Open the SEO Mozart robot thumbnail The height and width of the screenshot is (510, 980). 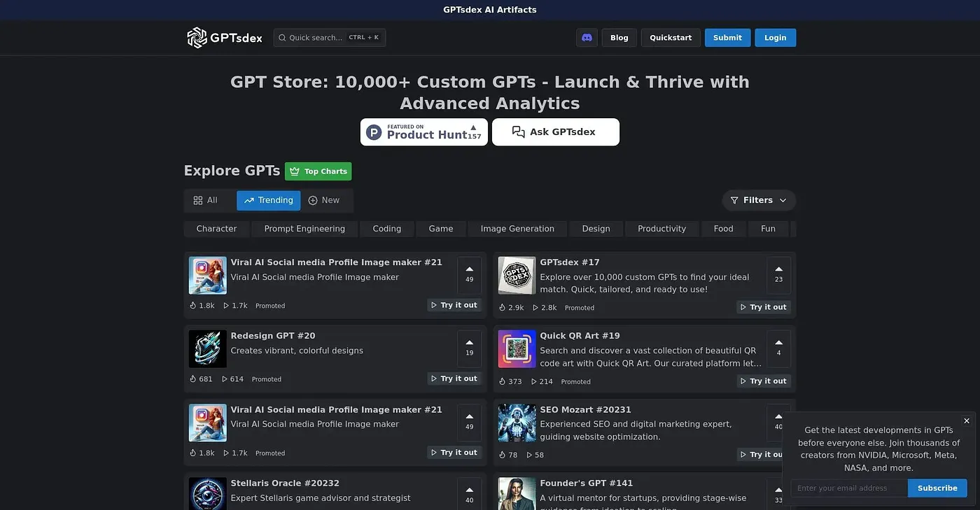pos(517,423)
